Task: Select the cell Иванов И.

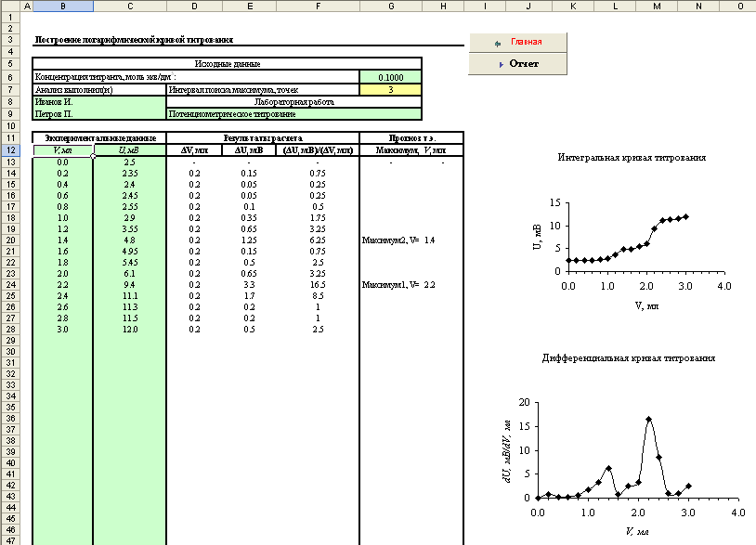Action: tap(99, 102)
